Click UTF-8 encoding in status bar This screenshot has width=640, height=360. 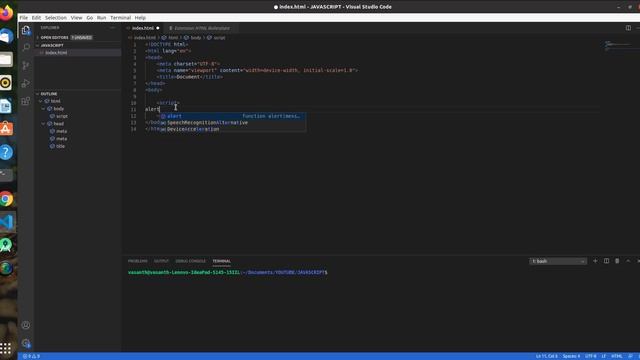591,356
